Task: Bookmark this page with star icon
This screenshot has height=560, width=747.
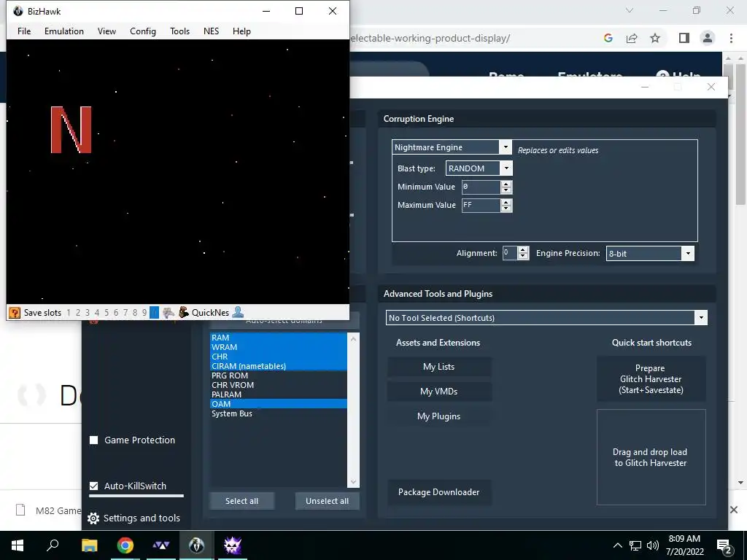Action: click(x=655, y=38)
